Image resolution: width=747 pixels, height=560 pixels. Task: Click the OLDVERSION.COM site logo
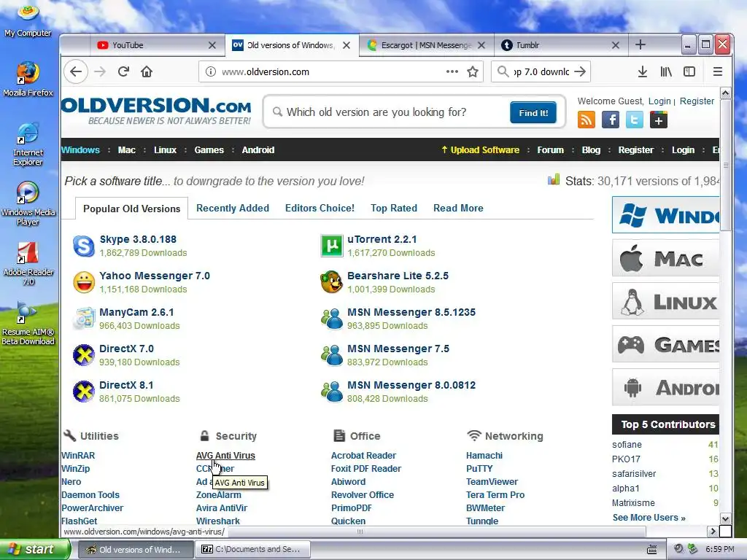click(156, 111)
